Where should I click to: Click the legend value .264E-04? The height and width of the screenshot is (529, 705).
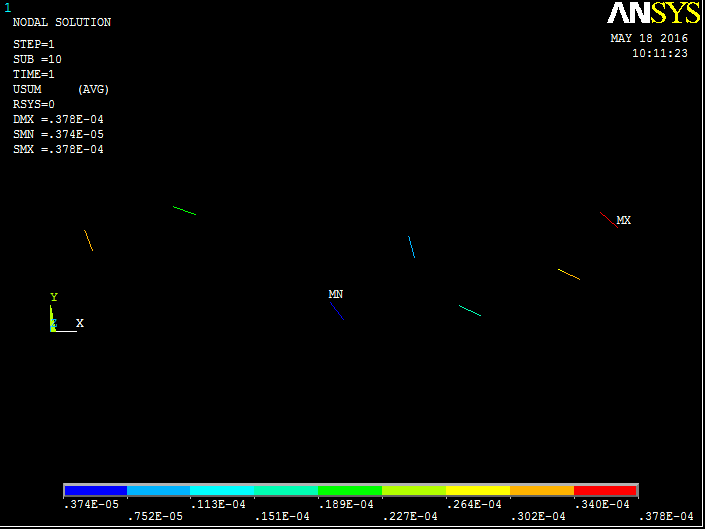pyautogui.click(x=474, y=505)
